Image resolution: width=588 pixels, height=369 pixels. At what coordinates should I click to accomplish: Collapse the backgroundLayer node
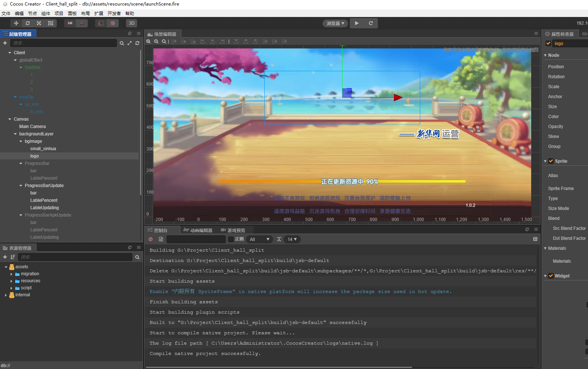[x=15, y=134]
